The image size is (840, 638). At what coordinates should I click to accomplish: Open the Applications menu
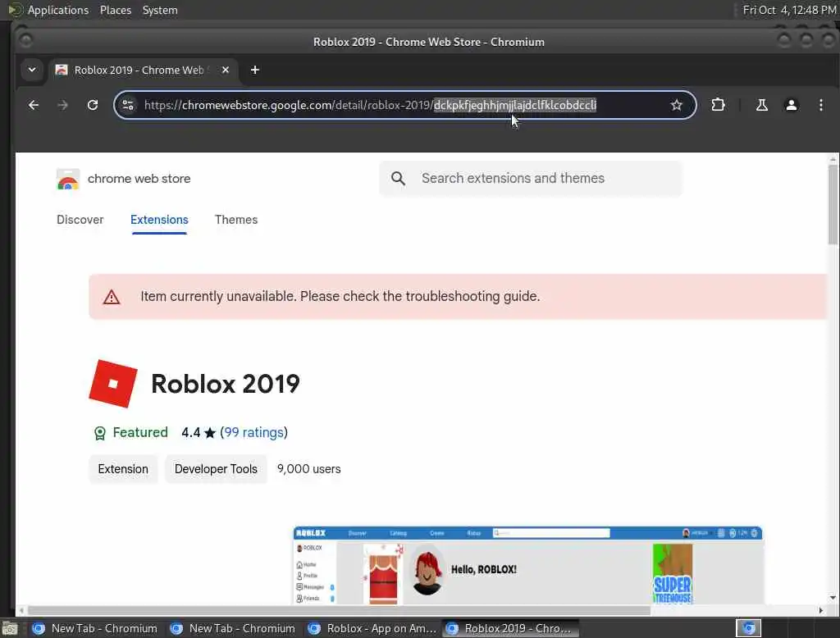coord(58,10)
